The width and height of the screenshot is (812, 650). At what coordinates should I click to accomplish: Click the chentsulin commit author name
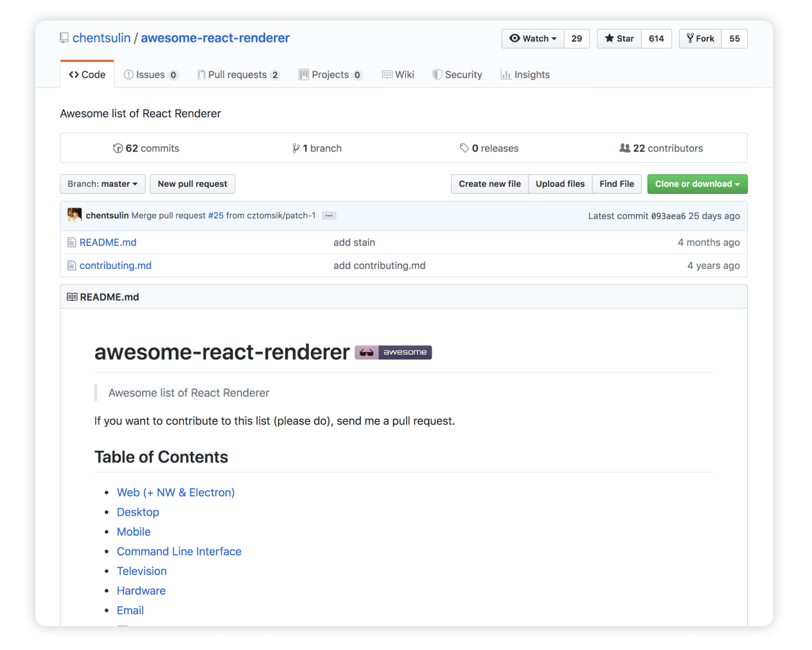[x=107, y=216]
